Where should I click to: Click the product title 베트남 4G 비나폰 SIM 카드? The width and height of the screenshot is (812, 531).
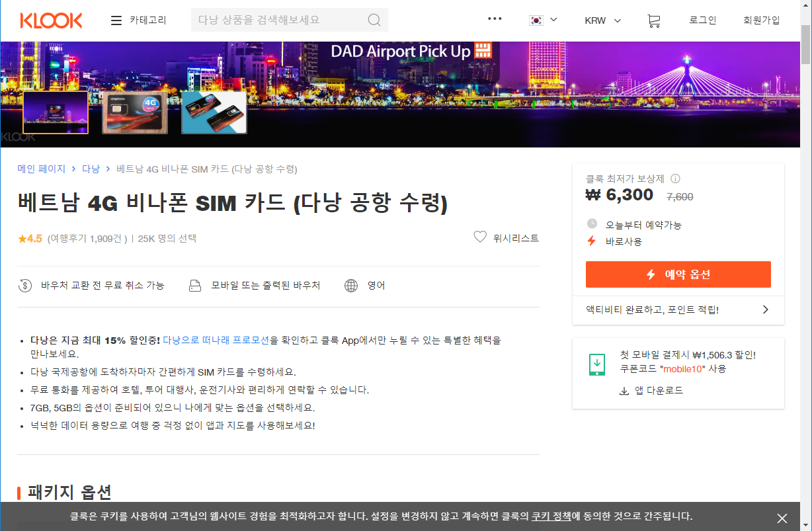(x=233, y=203)
